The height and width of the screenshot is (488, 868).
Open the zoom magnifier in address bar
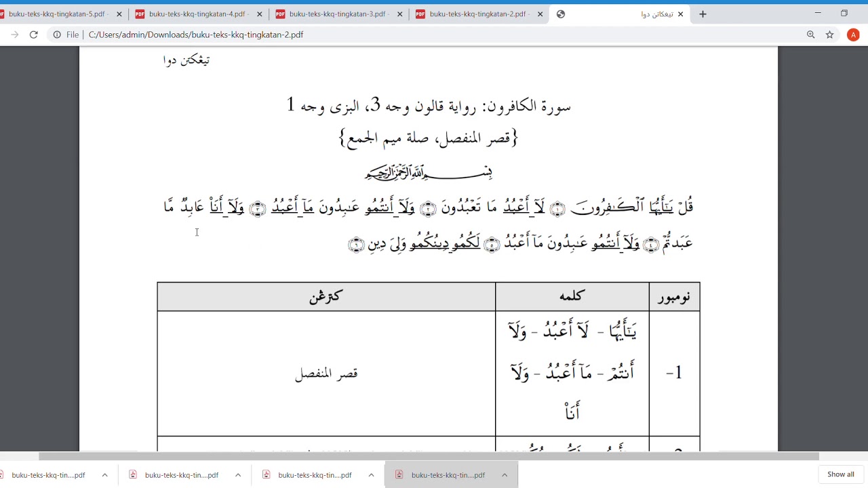(810, 35)
